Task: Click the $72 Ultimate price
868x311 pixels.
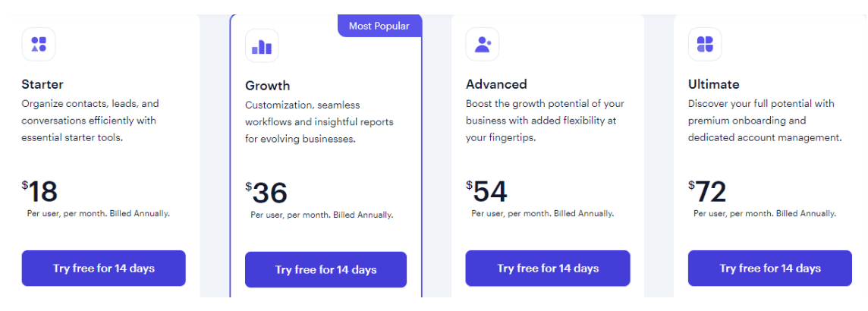Action: pyautogui.click(x=707, y=192)
